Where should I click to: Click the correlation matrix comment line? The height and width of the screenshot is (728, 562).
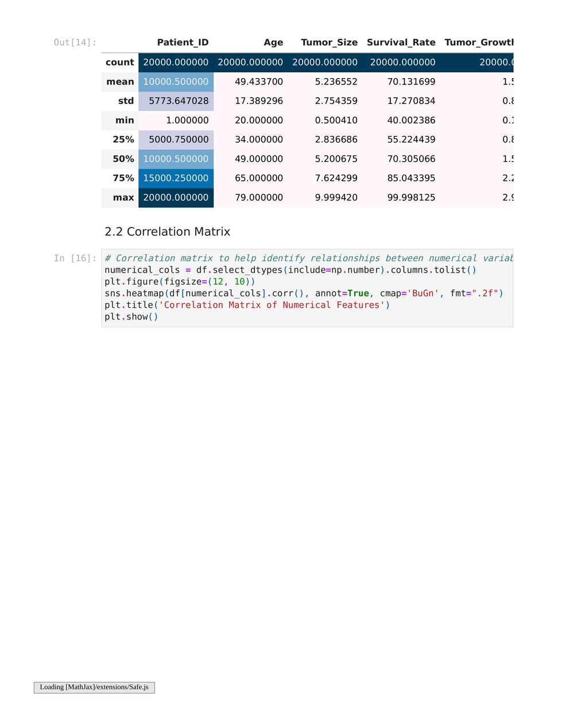click(309, 258)
